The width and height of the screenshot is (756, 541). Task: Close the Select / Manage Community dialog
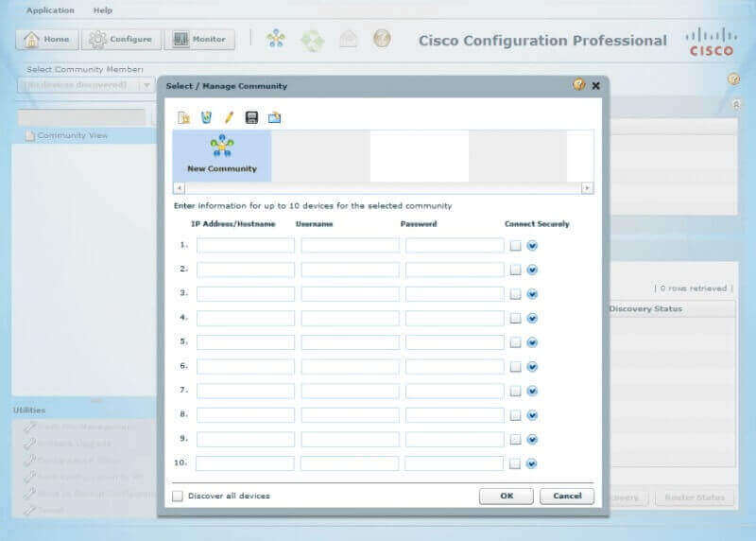pyautogui.click(x=596, y=85)
